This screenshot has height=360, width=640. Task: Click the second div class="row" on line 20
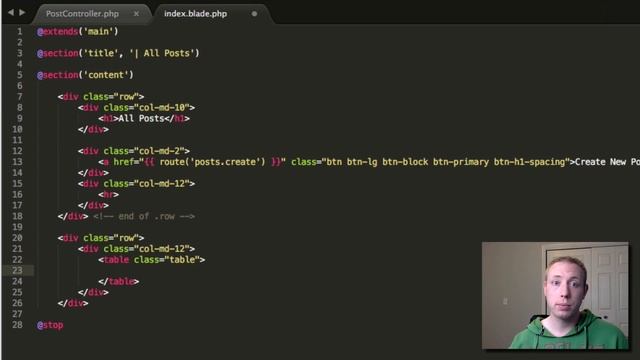pyautogui.click(x=101, y=238)
